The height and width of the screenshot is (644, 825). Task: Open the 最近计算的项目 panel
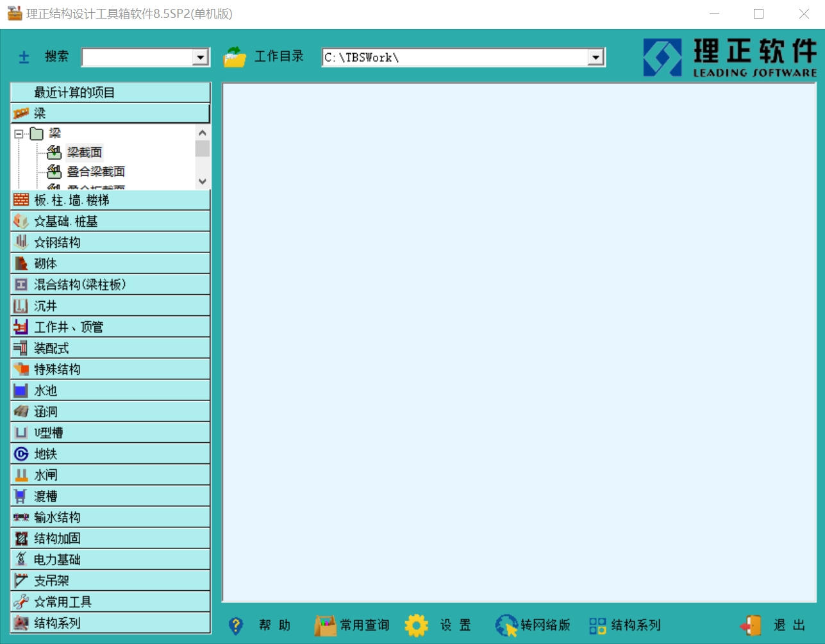coord(110,92)
